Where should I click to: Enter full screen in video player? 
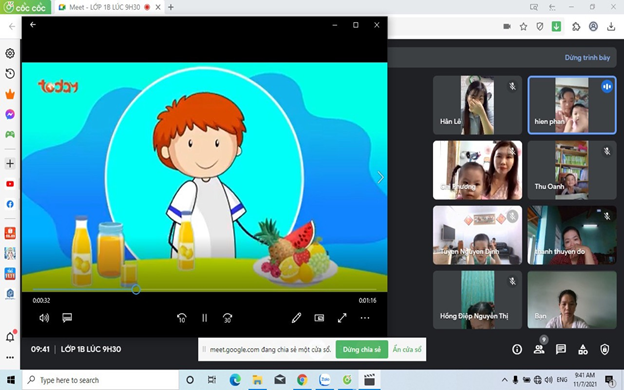(x=342, y=318)
